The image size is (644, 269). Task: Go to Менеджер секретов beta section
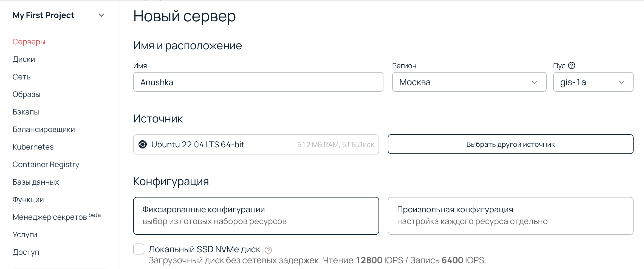(x=49, y=216)
